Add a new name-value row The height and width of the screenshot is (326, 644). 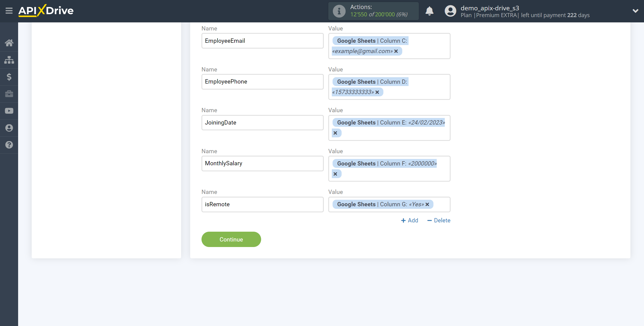click(410, 221)
